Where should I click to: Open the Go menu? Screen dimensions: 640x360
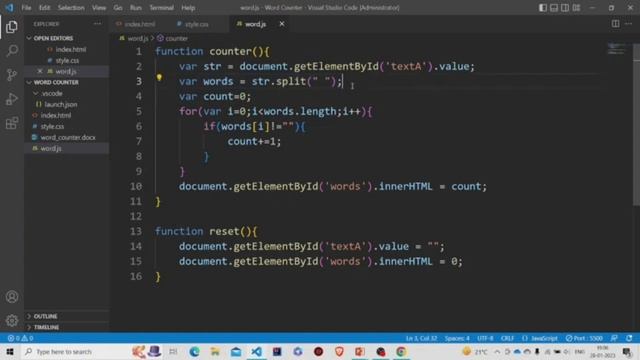(118, 8)
